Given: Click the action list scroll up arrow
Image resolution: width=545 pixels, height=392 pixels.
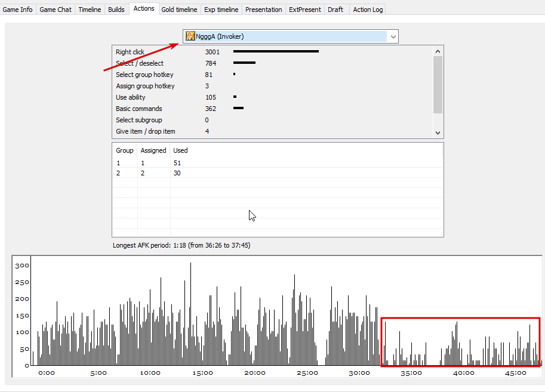Looking at the screenshot, I should coord(438,51).
